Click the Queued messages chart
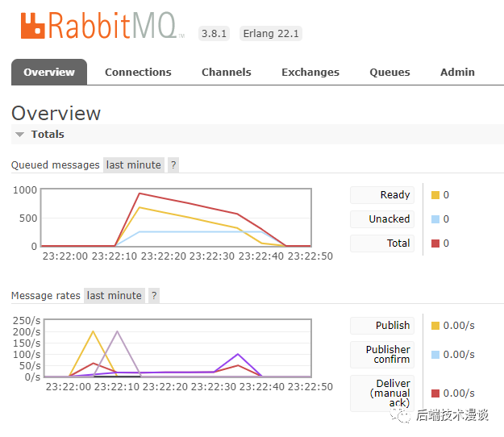This screenshot has height=437, width=504. point(176,218)
